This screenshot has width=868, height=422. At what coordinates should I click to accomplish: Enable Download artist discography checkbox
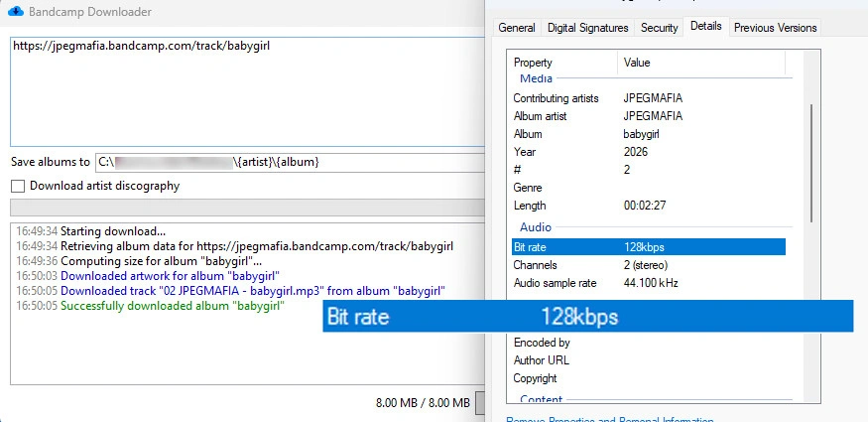click(x=18, y=186)
